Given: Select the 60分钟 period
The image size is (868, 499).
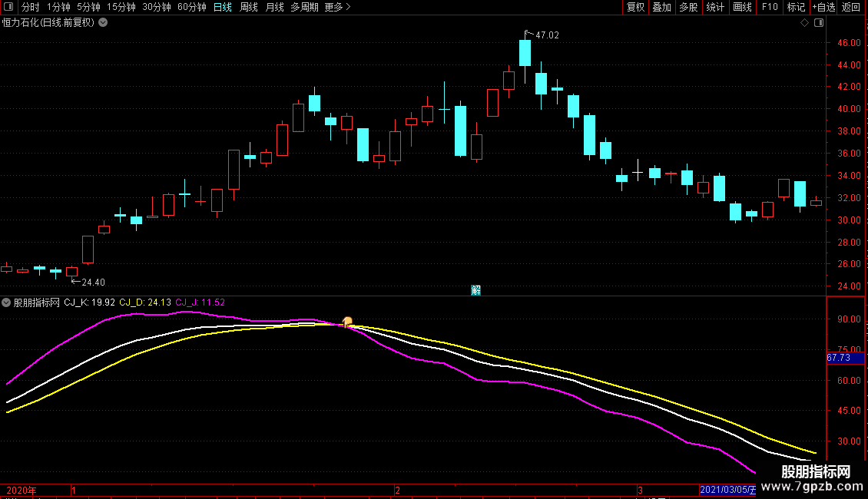Looking at the screenshot, I should coord(192,7).
